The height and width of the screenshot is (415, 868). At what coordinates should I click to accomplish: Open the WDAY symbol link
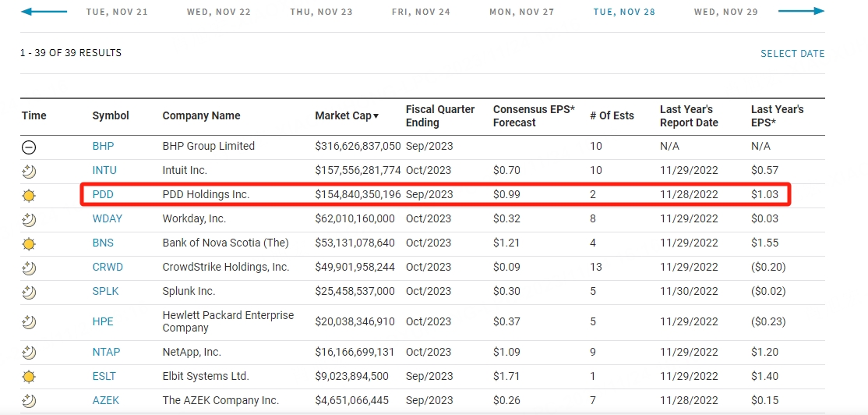pos(107,218)
